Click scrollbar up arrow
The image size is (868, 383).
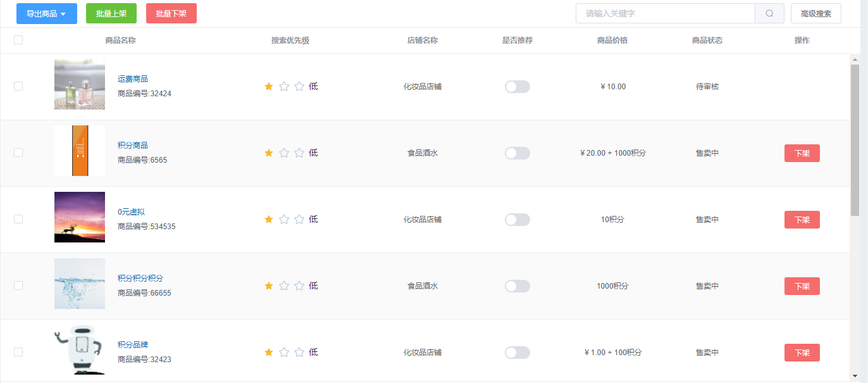(x=855, y=60)
